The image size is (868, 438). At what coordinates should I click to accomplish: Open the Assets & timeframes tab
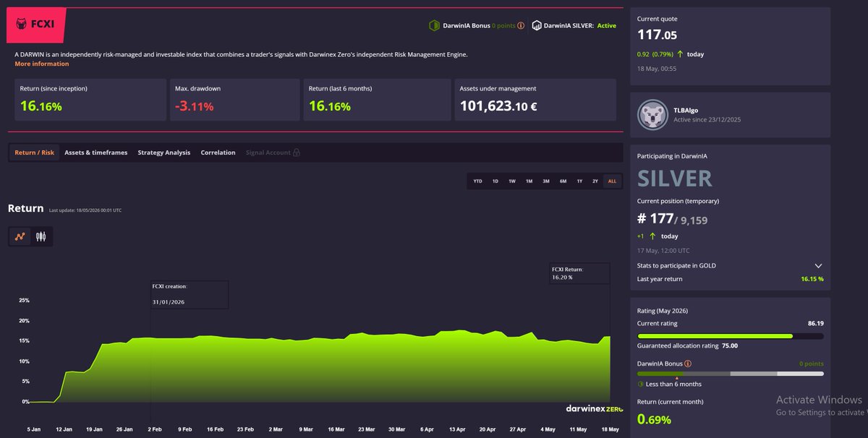95,153
